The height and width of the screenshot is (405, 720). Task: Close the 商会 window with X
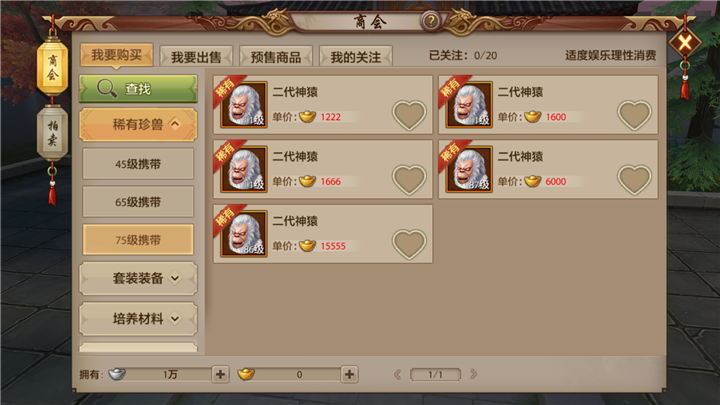(685, 43)
